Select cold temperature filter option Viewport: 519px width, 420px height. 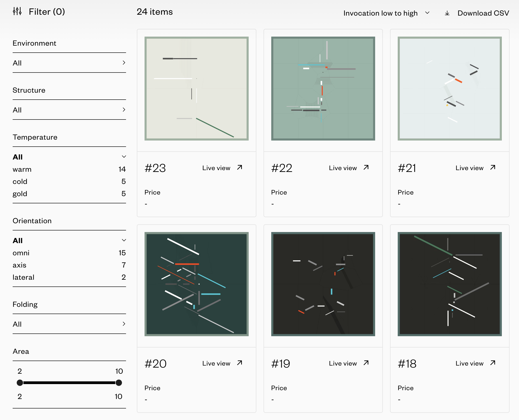pyautogui.click(x=20, y=181)
